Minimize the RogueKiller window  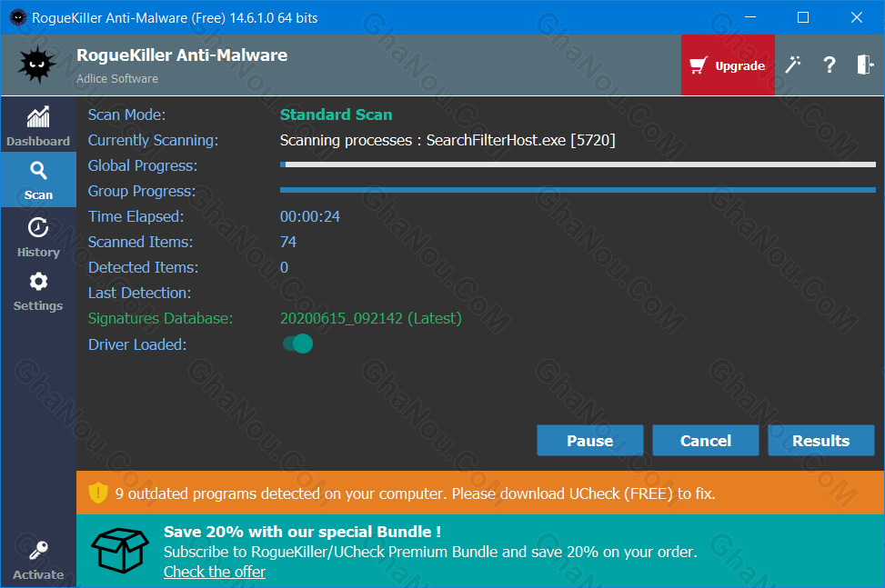tap(750, 17)
